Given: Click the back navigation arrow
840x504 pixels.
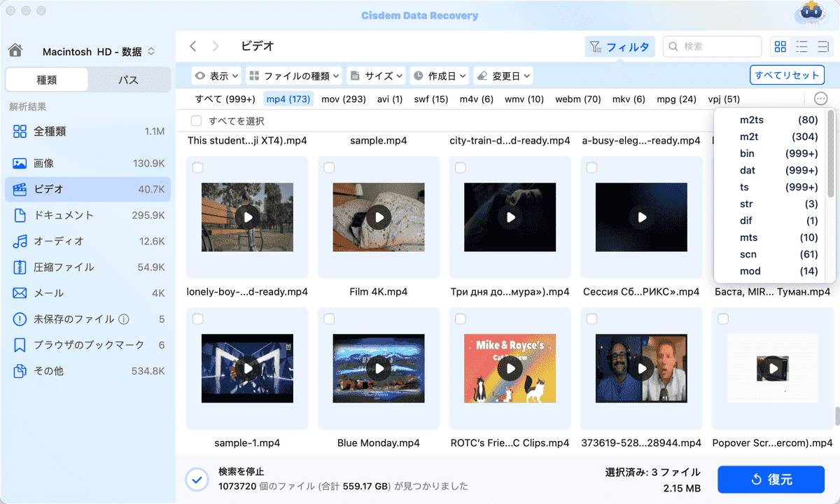Looking at the screenshot, I should pos(193,47).
